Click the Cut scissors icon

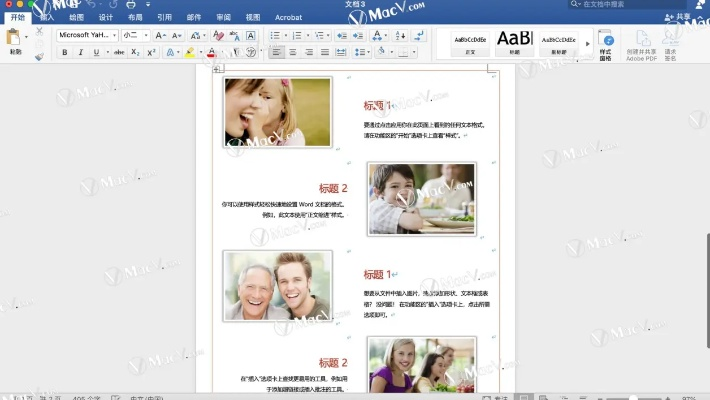(39, 31)
